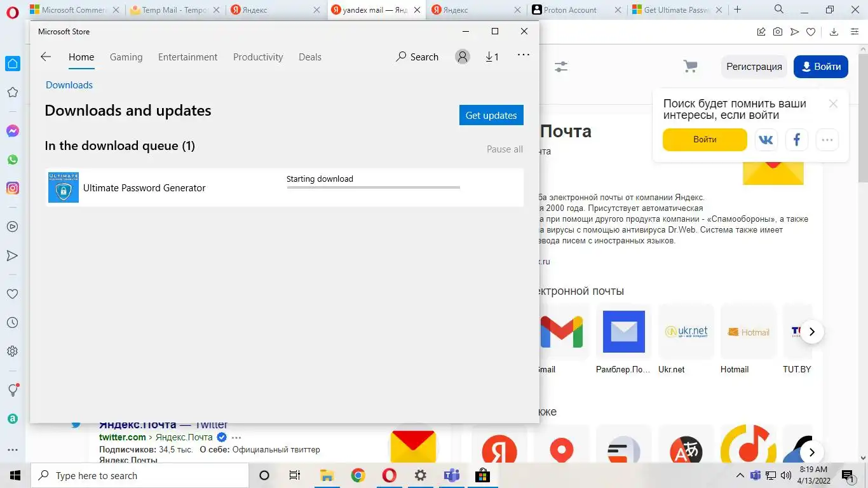Open Microsoft Store user account icon
The height and width of the screenshot is (488, 868).
pos(463,57)
